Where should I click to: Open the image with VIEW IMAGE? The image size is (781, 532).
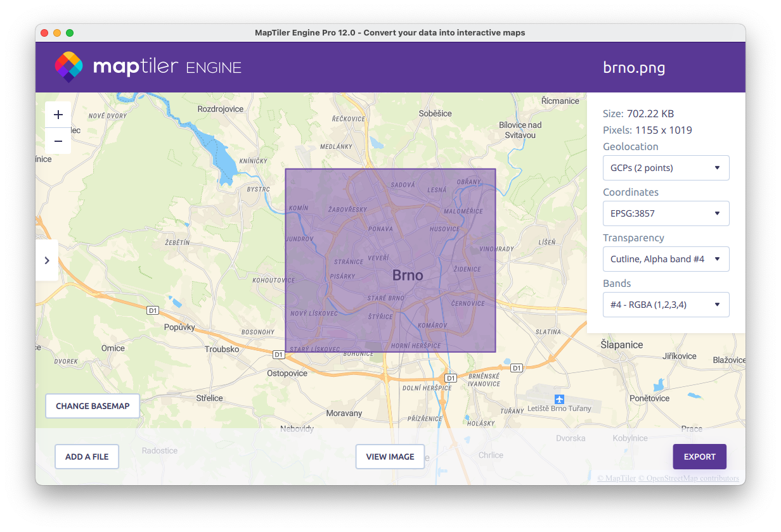(x=390, y=456)
